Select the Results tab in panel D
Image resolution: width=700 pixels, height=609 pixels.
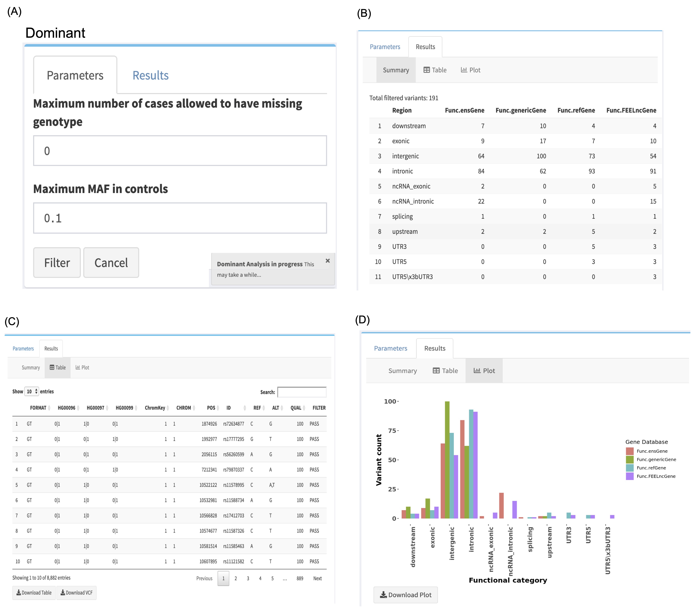(435, 348)
